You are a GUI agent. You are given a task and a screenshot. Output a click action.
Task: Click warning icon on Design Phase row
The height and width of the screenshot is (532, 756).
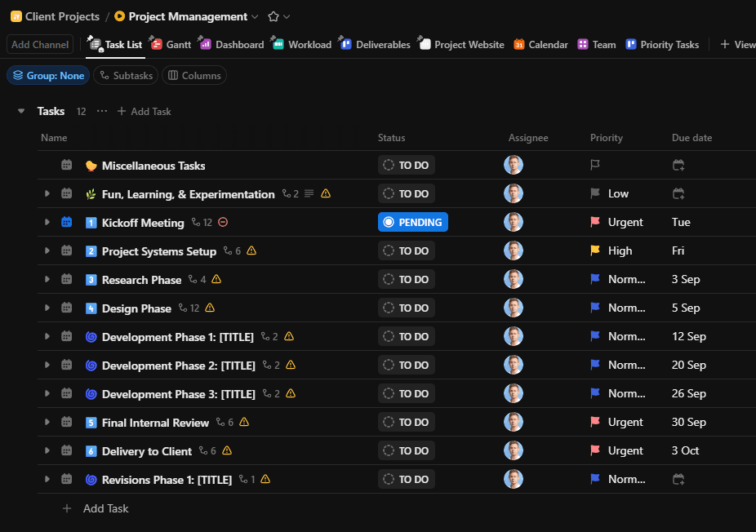[x=210, y=308]
